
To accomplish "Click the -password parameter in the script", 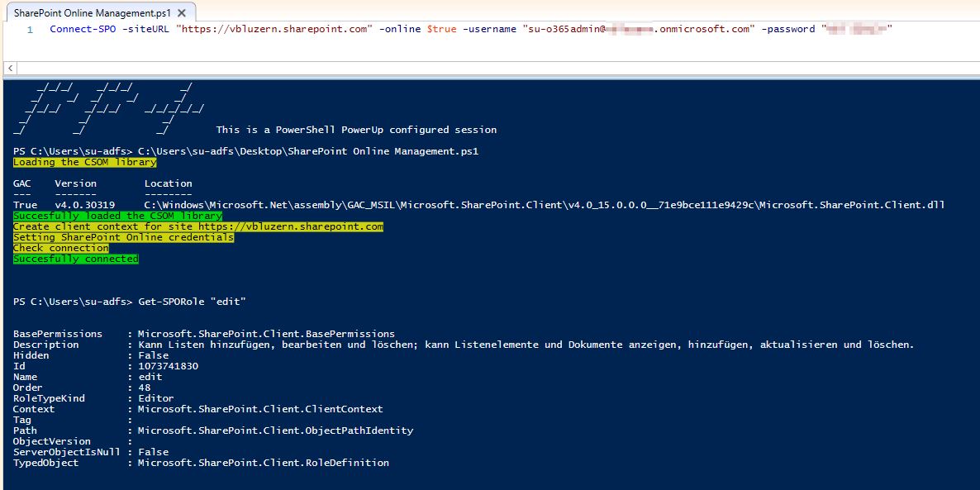I will point(788,30).
